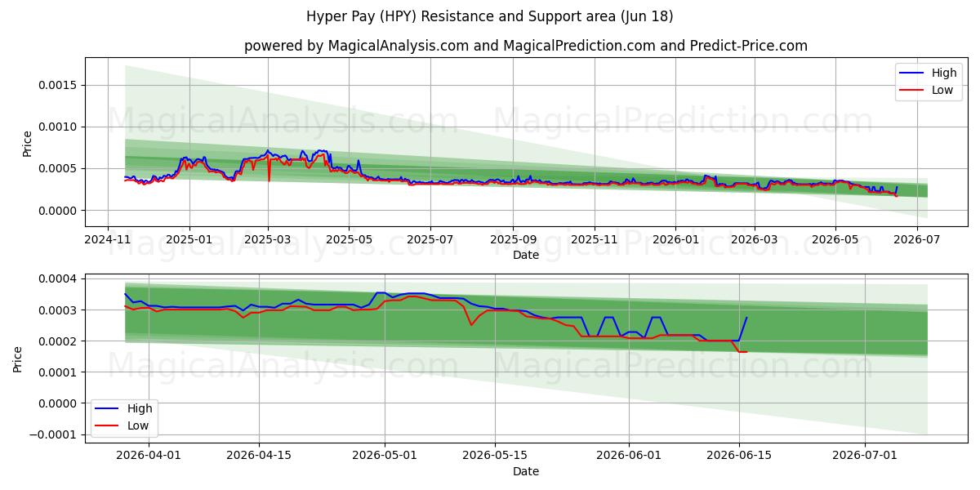Click the top chart y-axis value '0.0015'

click(58, 85)
